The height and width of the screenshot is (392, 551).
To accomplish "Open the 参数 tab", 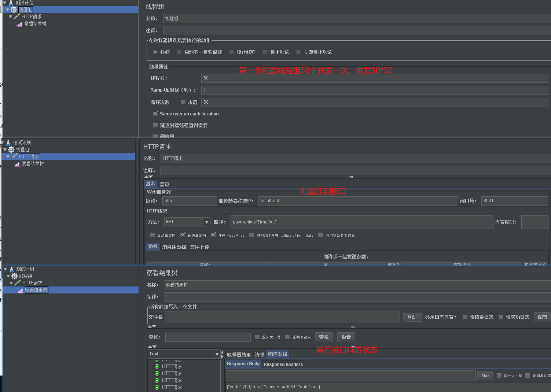I will click(x=153, y=247).
